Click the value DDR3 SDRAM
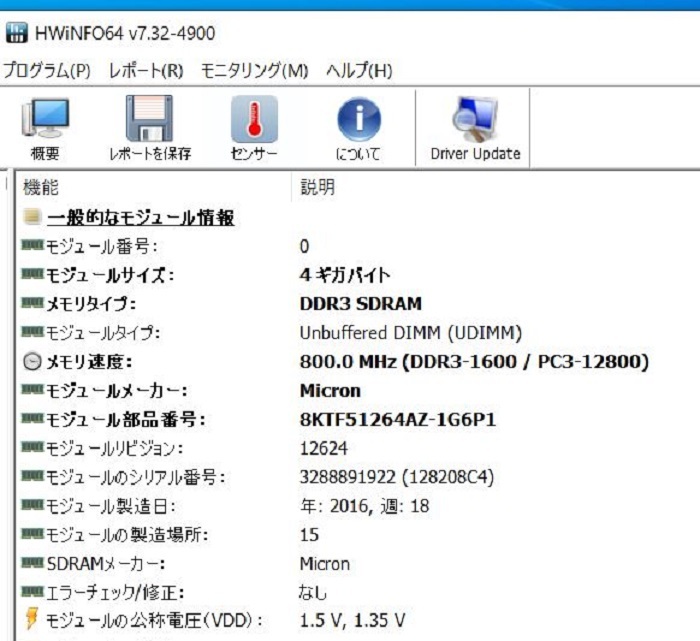This screenshot has height=641, width=700. [x=361, y=304]
